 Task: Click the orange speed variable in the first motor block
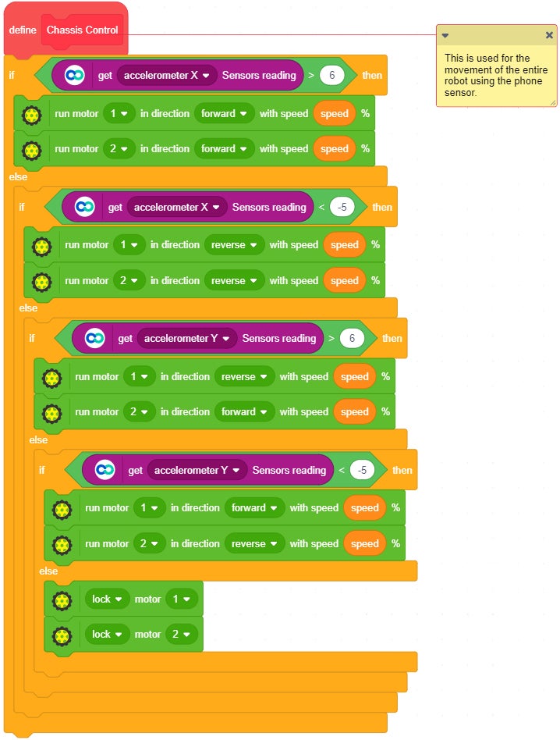[335, 114]
